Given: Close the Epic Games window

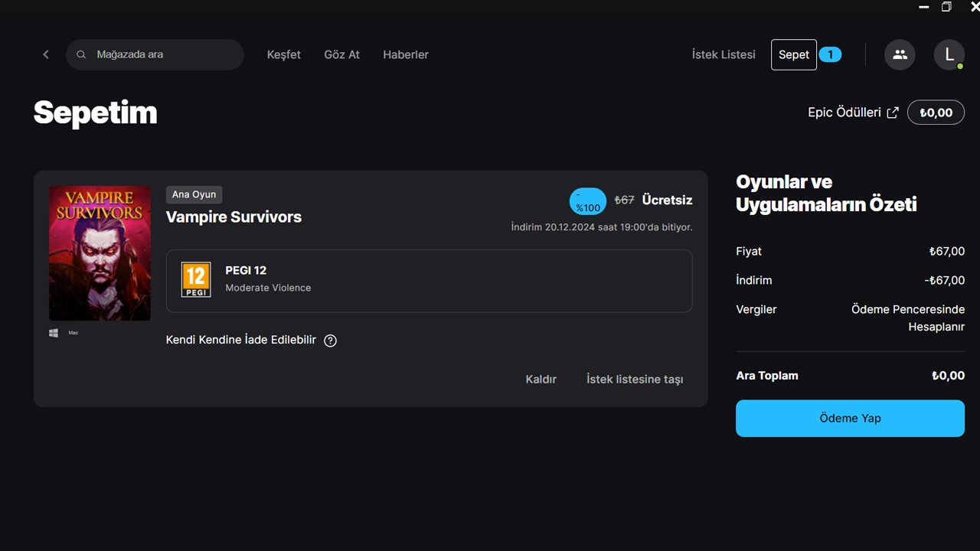Looking at the screenshot, I should click(975, 7).
